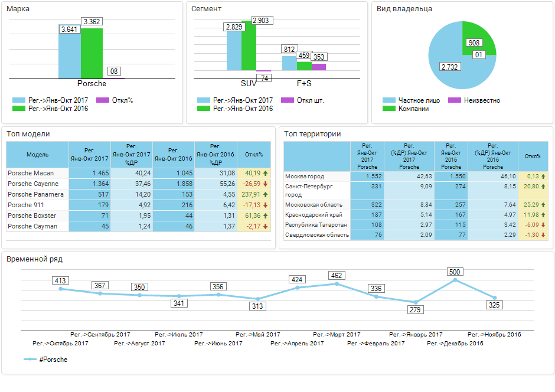Click the October 2017 data point labeled 413
Screen dimensions: 555x392
[61, 289]
